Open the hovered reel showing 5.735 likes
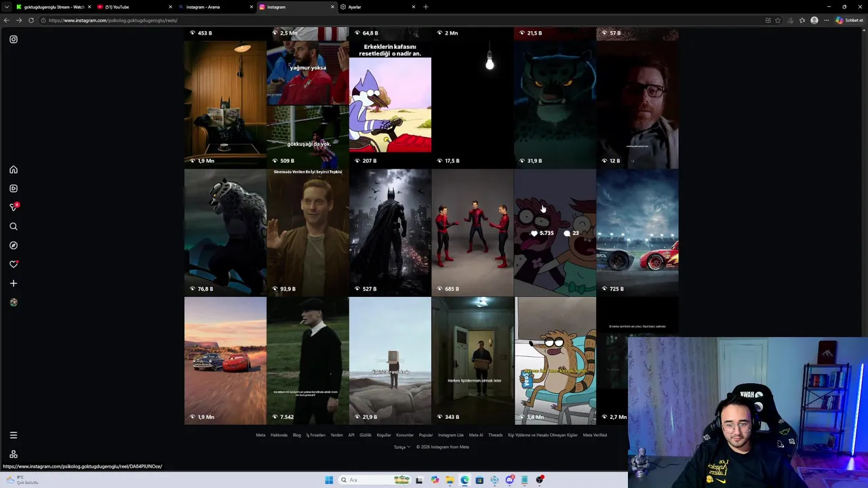Viewport: 868px width, 488px height. tap(555, 232)
